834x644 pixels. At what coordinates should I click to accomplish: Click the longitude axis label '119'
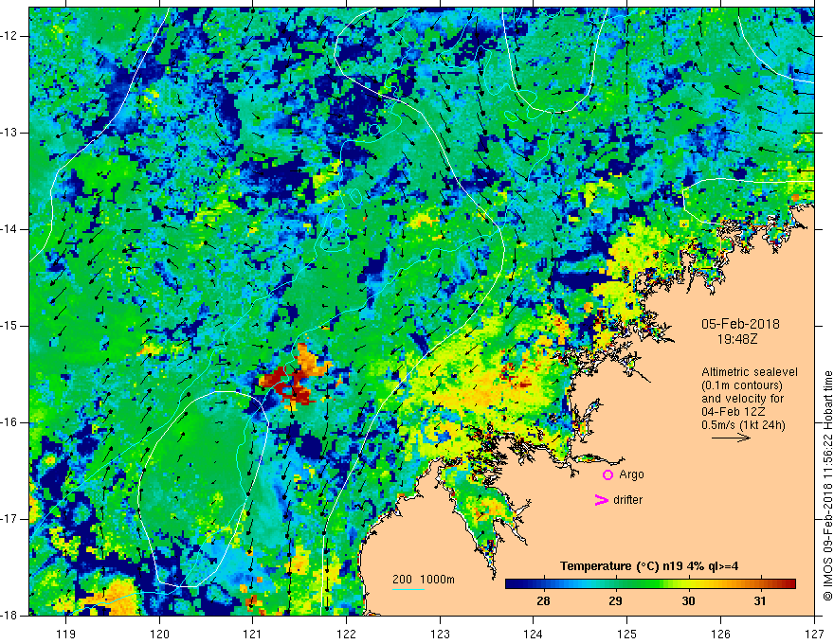point(66,634)
